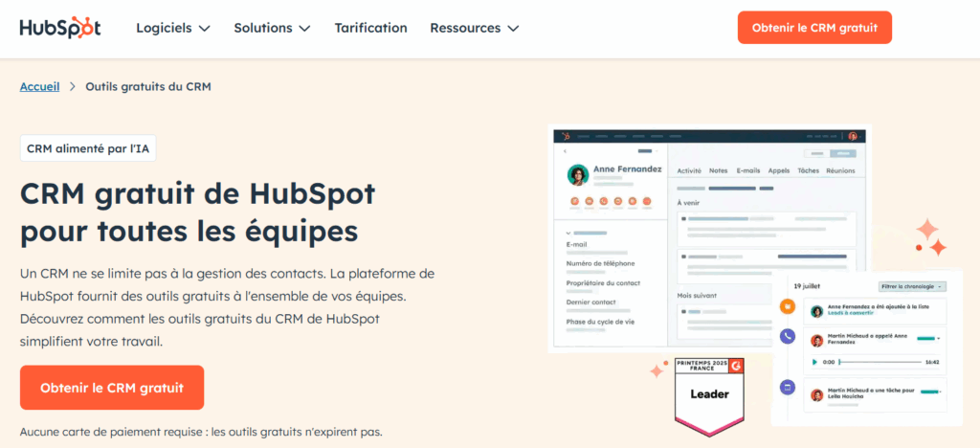Click the Dernier contact property
This screenshot has height=448, width=980.
pyautogui.click(x=591, y=302)
